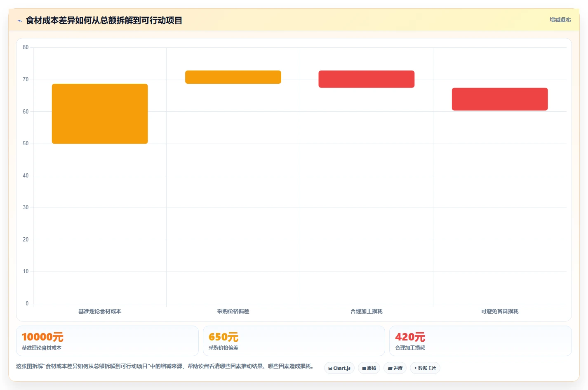Image resolution: width=588 pixels, height=390 pixels.
Task: Click the y-axis value 80
Action: 26,47
